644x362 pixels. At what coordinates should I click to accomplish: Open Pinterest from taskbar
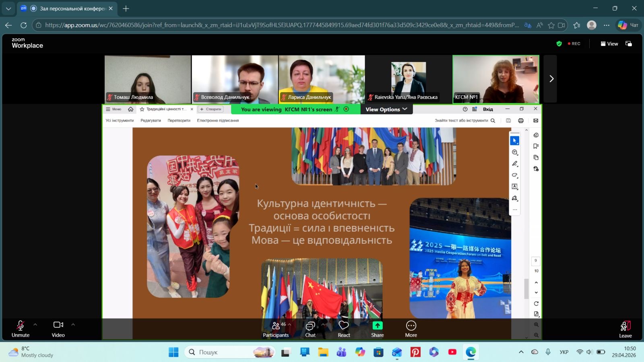415,352
